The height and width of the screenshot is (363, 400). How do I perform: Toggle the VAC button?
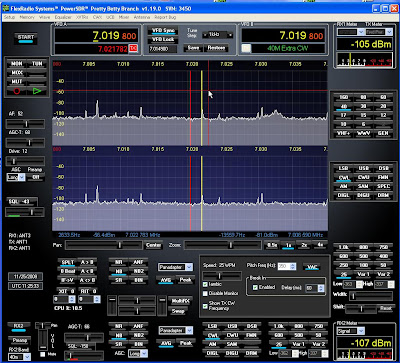(x=312, y=267)
